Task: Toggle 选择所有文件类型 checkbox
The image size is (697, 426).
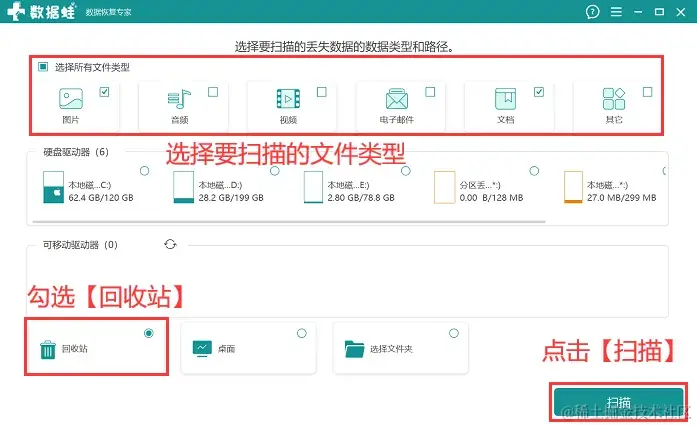Action: (x=43, y=67)
